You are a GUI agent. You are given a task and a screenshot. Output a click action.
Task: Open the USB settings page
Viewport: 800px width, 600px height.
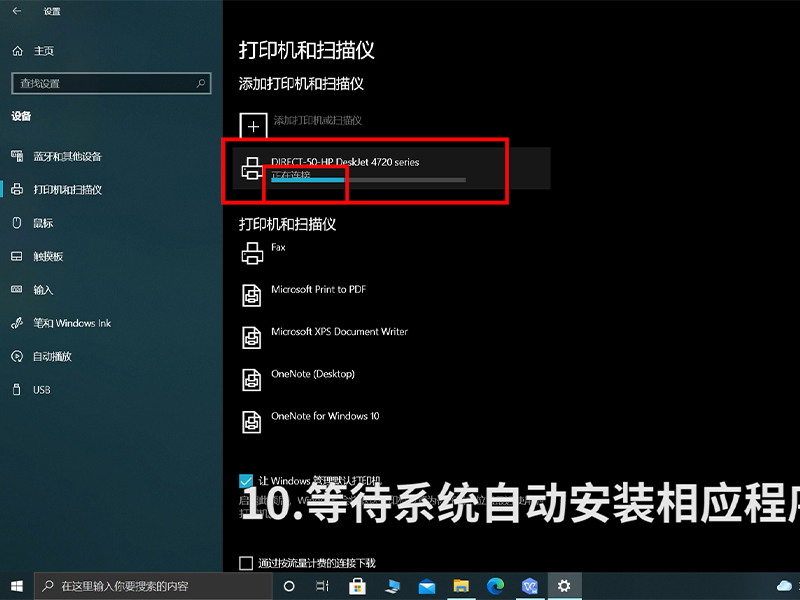point(42,390)
